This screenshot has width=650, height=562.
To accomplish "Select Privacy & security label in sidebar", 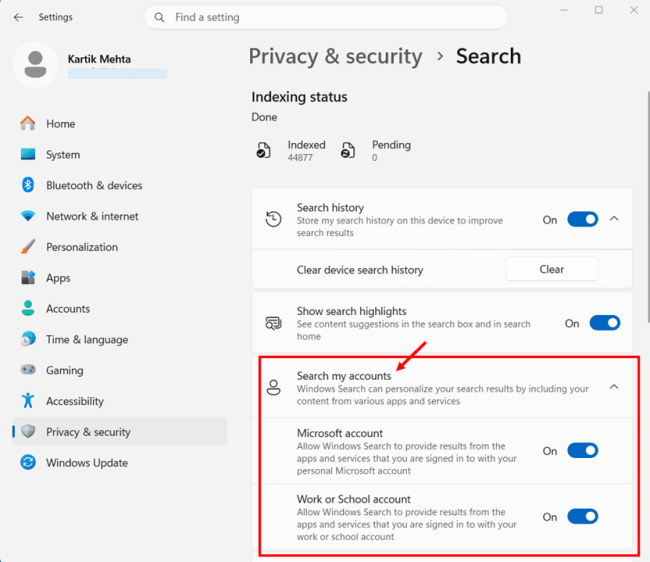I will [x=88, y=432].
